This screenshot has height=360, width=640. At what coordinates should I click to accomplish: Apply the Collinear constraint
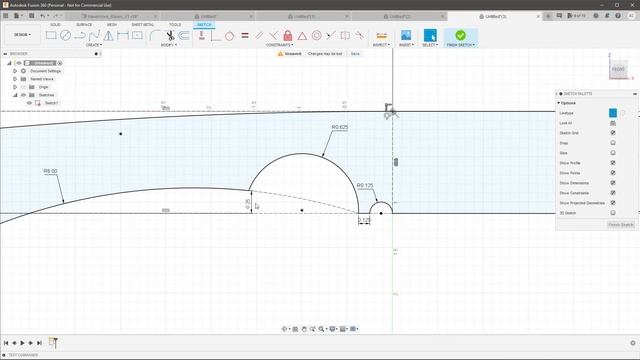[x=331, y=36]
